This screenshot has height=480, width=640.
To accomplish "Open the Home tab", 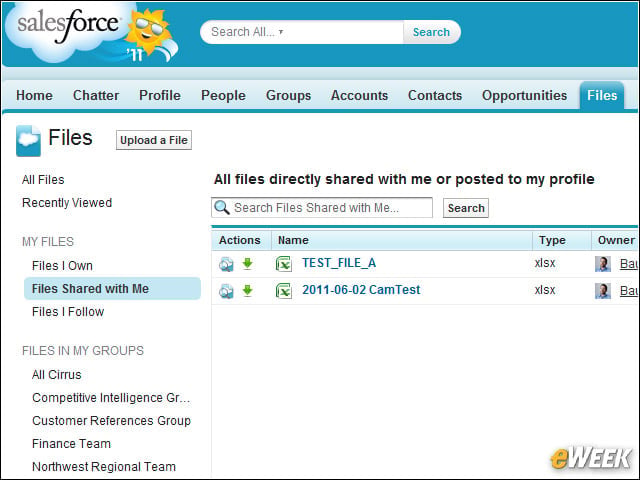I will click(34, 95).
